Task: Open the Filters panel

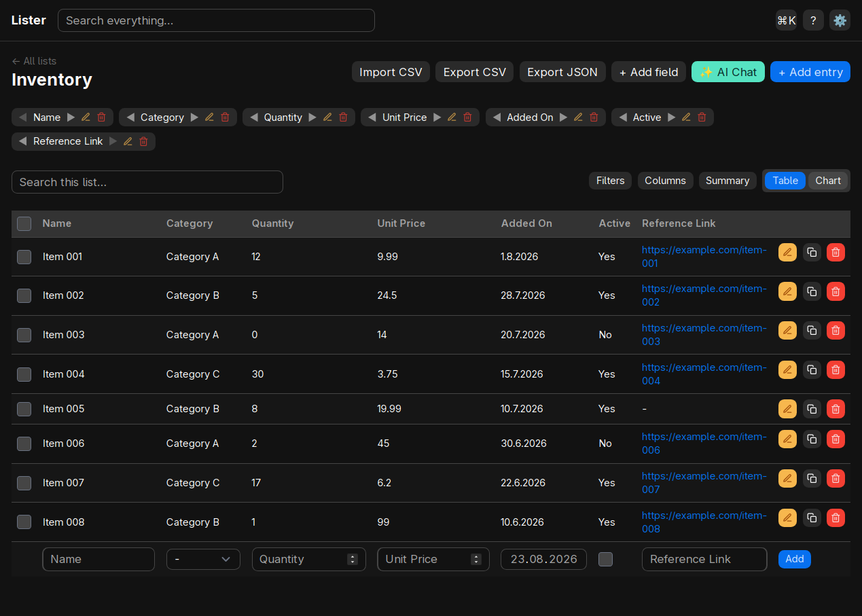Action: (611, 181)
